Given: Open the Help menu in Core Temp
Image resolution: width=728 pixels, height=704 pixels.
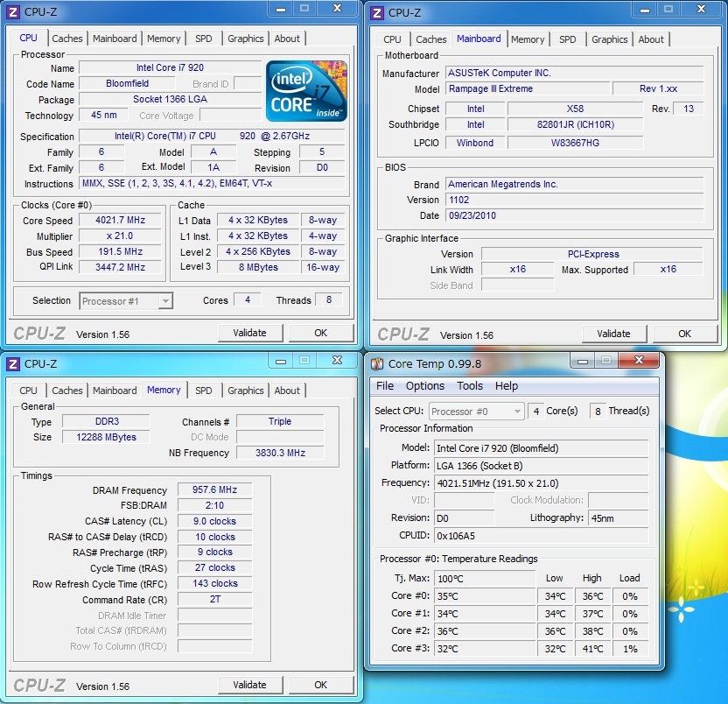Looking at the screenshot, I should click(x=507, y=386).
